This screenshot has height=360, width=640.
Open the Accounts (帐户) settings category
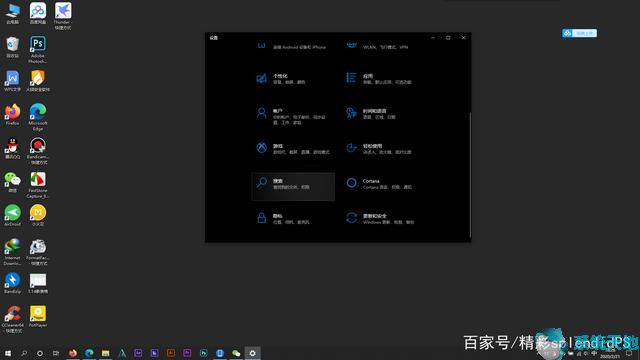point(293,116)
